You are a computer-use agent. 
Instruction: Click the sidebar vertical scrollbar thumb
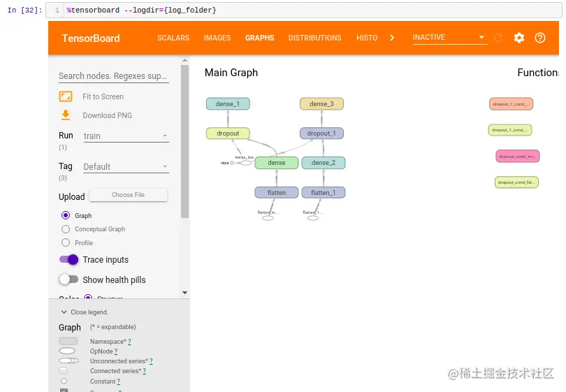tap(184, 141)
